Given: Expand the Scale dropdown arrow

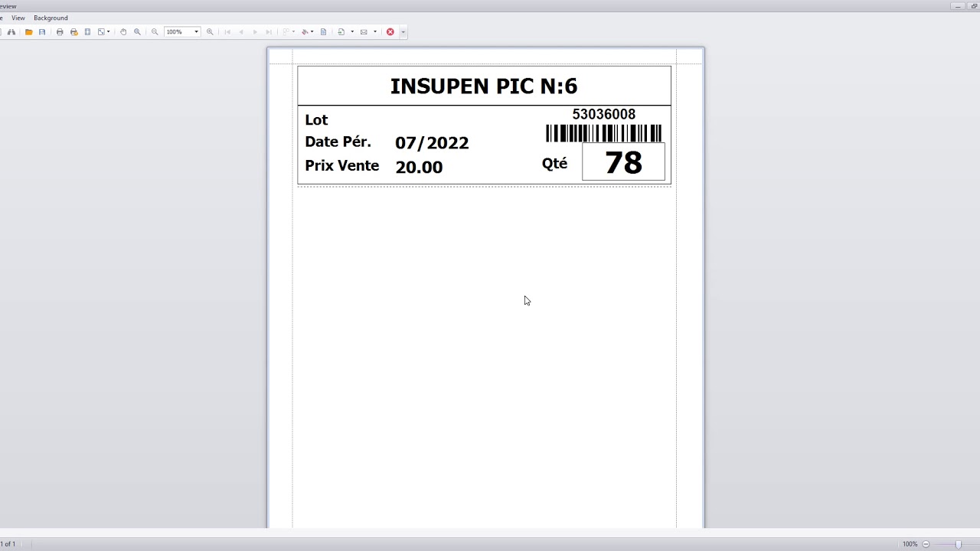Looking at the screenshot, I should click(109, 32).
